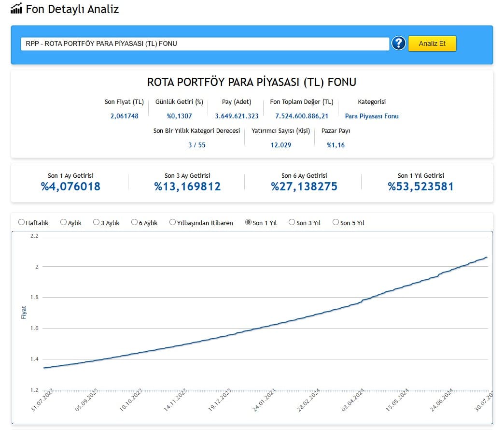Click the blue question mark help icon
This screenshot has height=430, width=504.
(398, 43)
